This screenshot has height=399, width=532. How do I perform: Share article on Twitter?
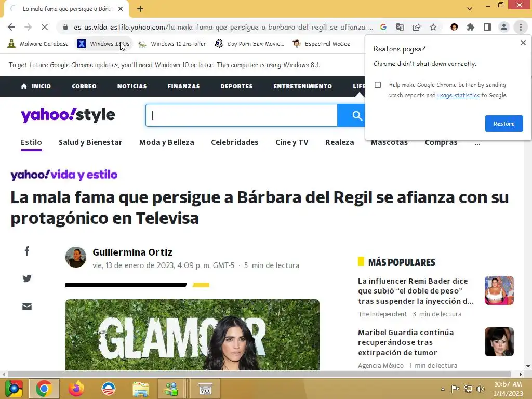click(x=27, y=278)
